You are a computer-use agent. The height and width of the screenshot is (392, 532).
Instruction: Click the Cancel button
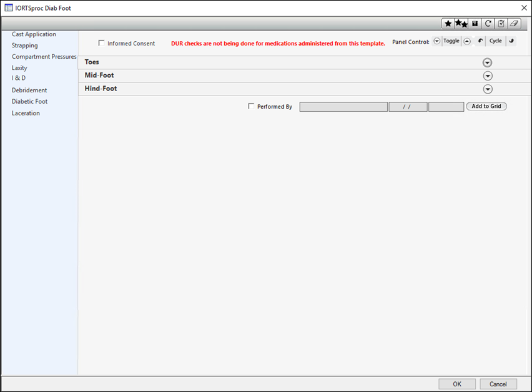498,384
